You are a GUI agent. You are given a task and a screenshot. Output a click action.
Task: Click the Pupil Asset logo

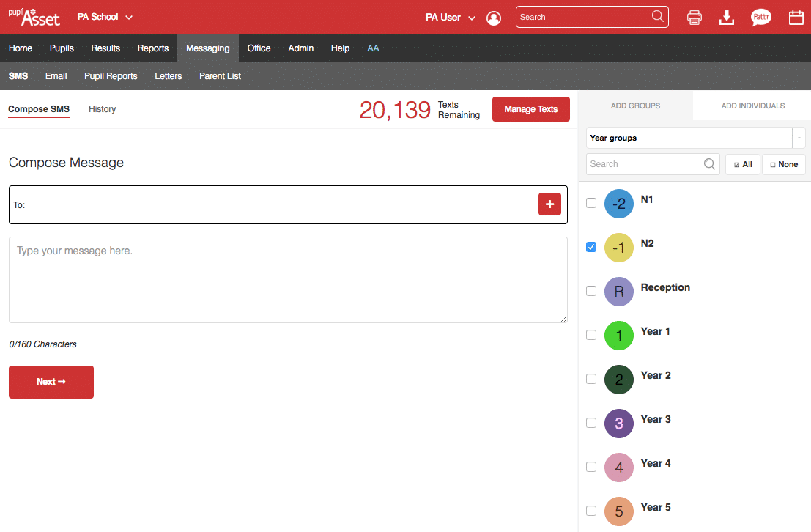tap(34, 17)
